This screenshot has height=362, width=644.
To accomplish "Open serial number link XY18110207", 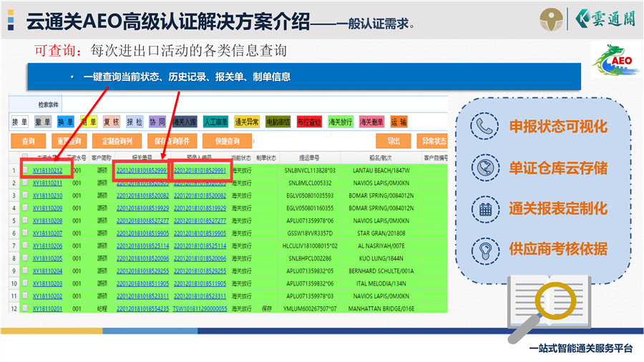I will (x=48, y=233).
